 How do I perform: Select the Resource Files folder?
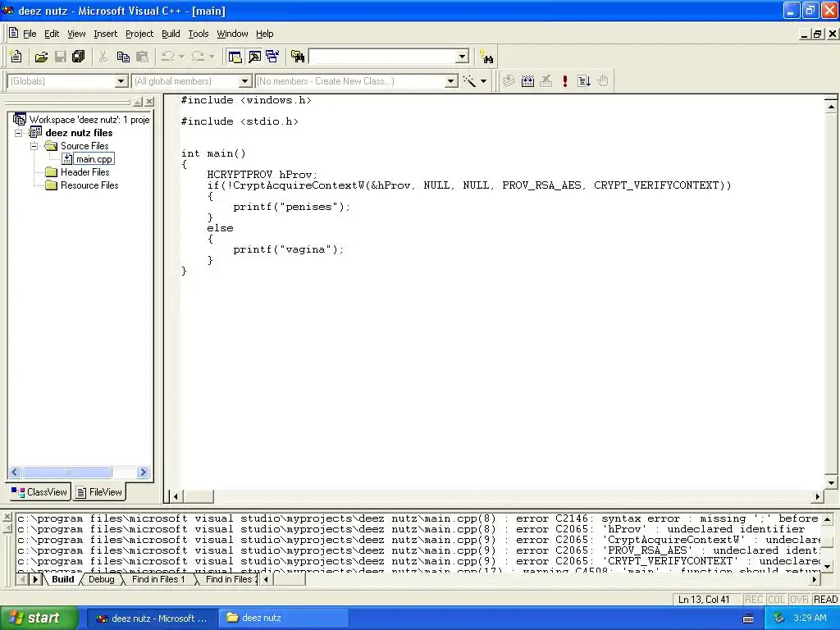point(89,185)
